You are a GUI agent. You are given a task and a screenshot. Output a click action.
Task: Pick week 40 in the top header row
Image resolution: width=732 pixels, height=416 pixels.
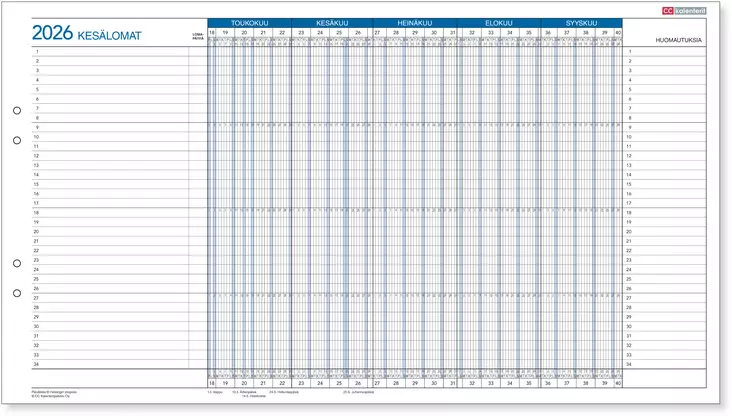[x=619, y=33]
